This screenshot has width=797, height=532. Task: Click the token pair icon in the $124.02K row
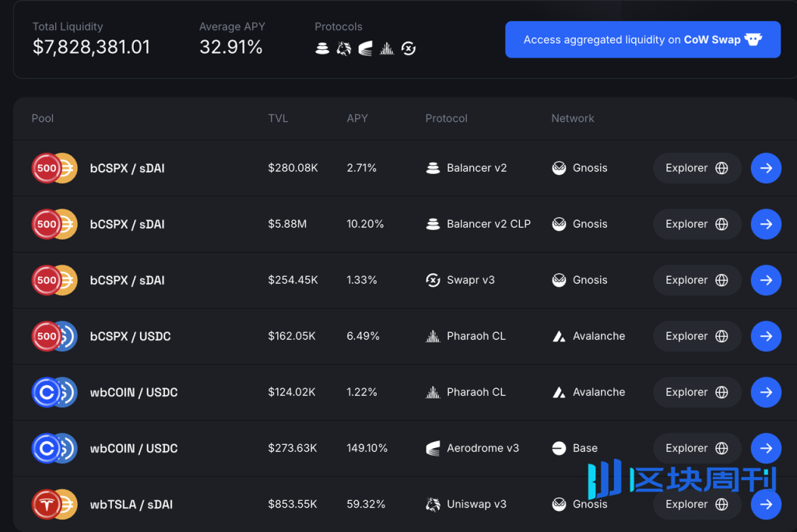tap(54, 392)
